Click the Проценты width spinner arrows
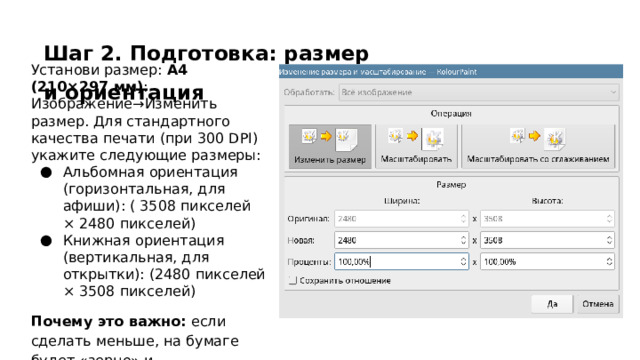Screen dimensions: 640x360 coord(463,262)
